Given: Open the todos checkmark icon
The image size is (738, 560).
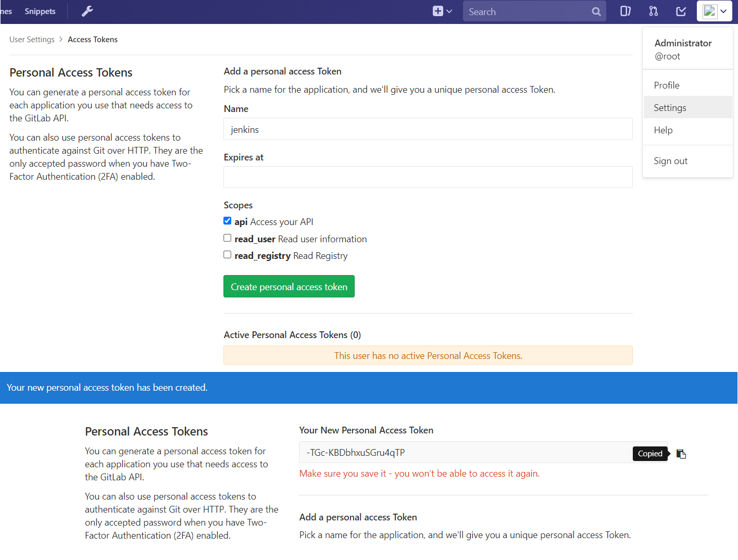Looking at the screenshot, I should pos(681,11).
